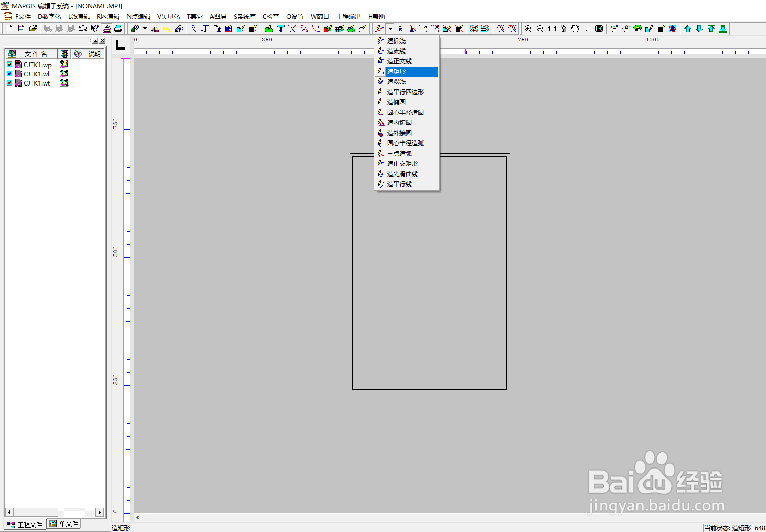Click the fit window display icon
The image size is (766, 532).
[x=599, y=29]
